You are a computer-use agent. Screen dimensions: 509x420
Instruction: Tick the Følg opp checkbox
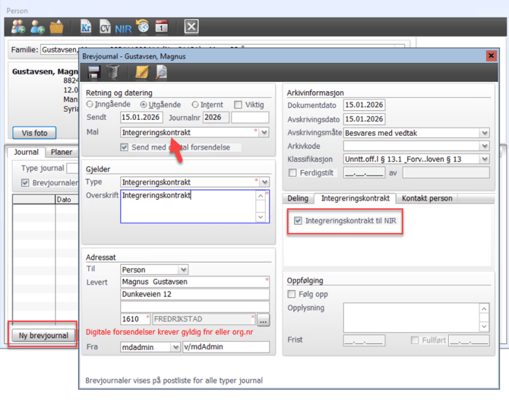click(292, 294)
